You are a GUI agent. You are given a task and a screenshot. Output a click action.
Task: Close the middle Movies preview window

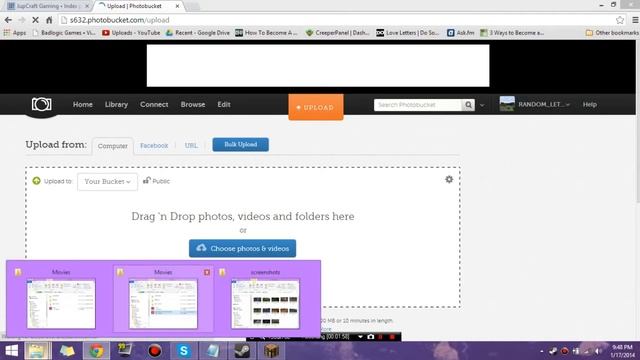207,272
